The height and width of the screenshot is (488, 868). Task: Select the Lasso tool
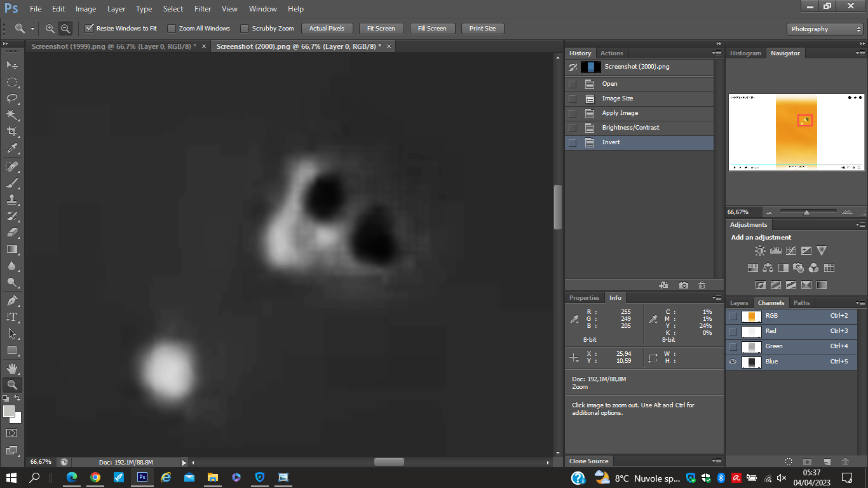[12, 98]
